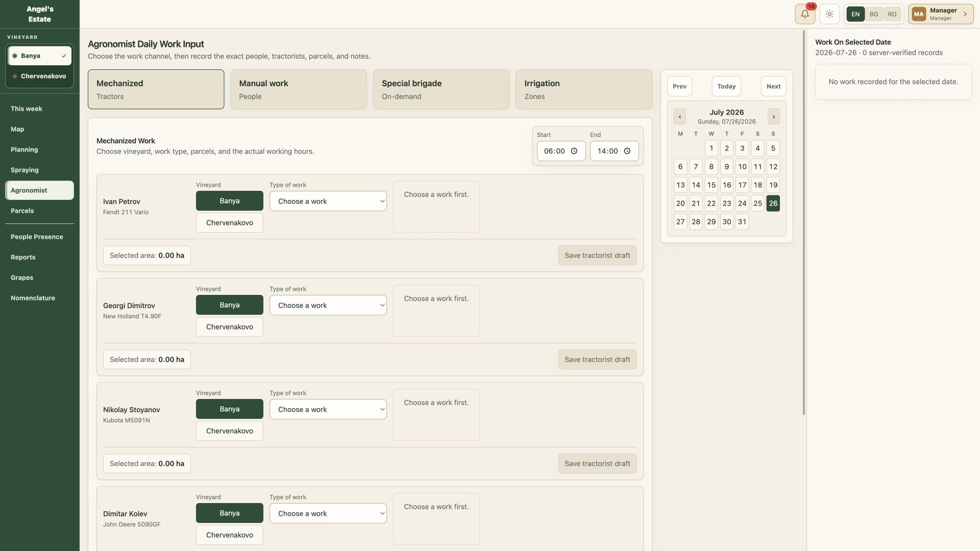Go to next month in calendar
980x551 pixels.
click(774, 116)
